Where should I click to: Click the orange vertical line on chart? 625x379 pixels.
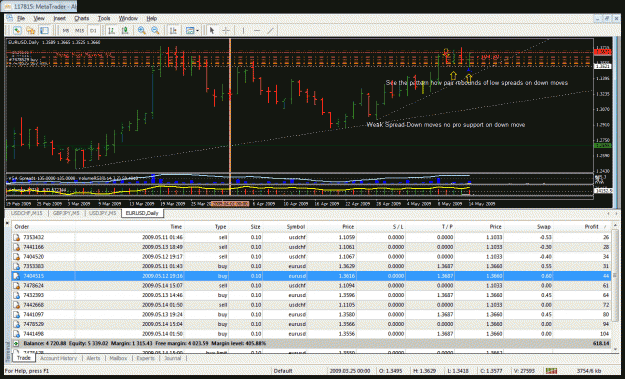[230, 116]
